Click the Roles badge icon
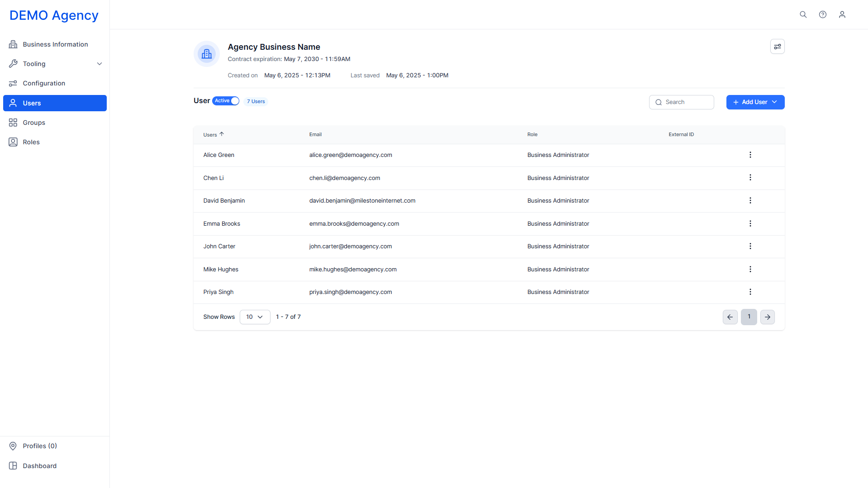This screenshot has width=868, height=488. click(13, 142)
